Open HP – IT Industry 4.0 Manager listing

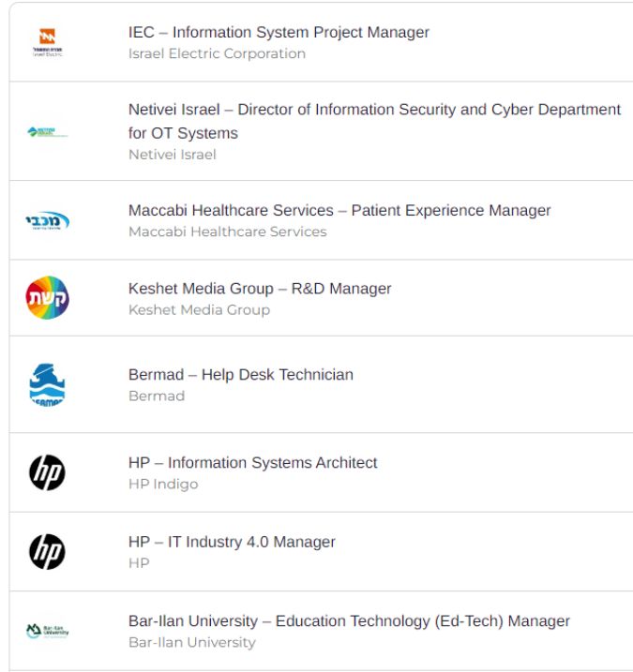point(232,542)
